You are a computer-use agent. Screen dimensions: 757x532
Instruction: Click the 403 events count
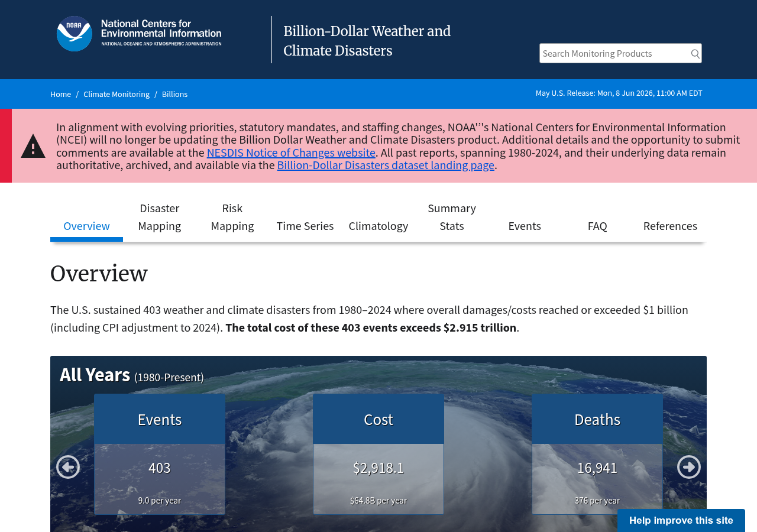(x=160, y=468)
